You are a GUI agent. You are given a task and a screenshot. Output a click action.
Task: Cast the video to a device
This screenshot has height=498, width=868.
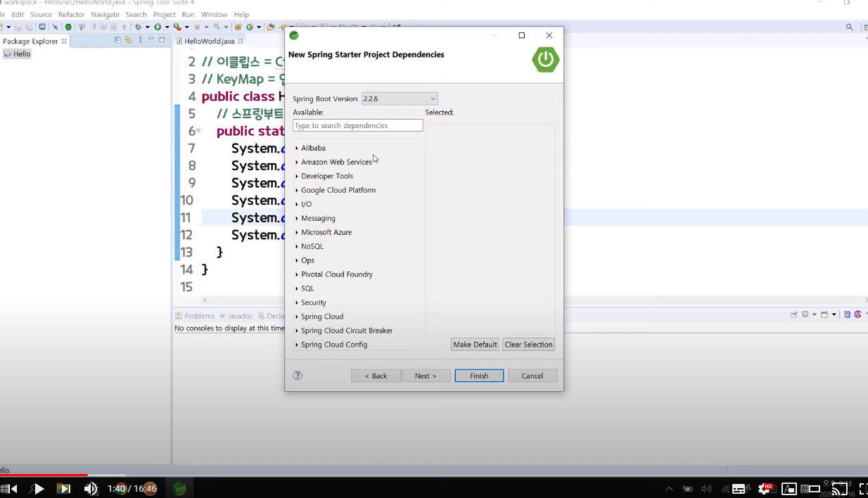840,488
